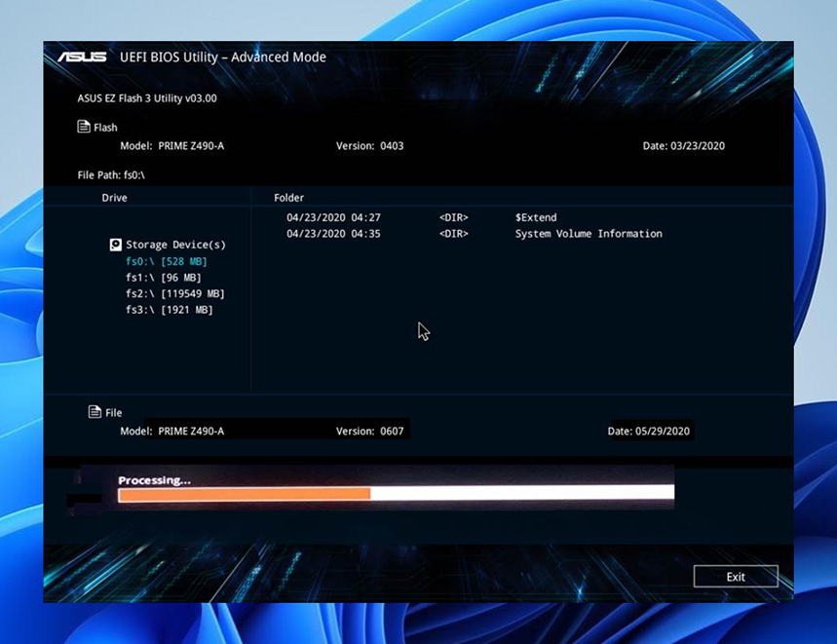Open the System Volume Information folder
The width and height of the screenshot is (837, 644).
tap(589, 234)
